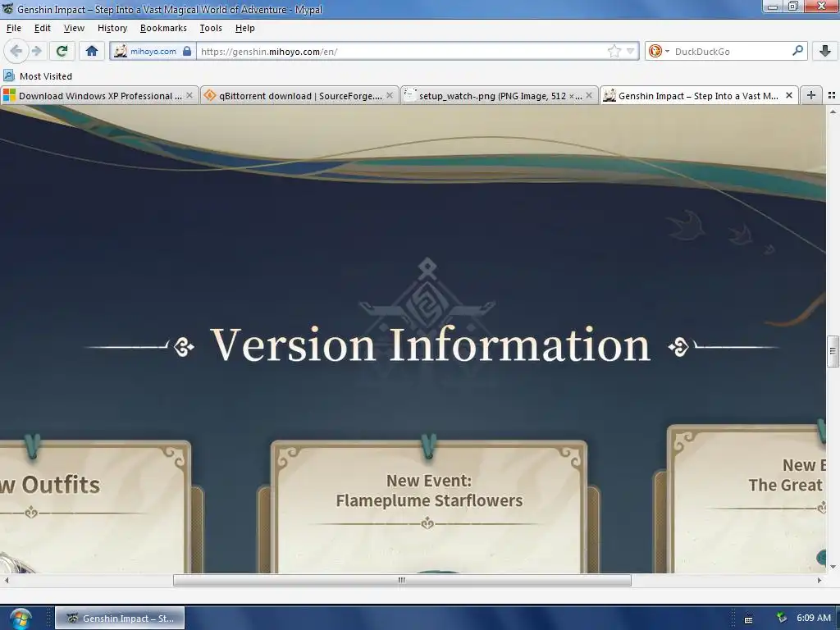Viewport: 840px width, 630px height.
Task: Click the horizontal scrollbar thumb
Action: pos(402,580)
